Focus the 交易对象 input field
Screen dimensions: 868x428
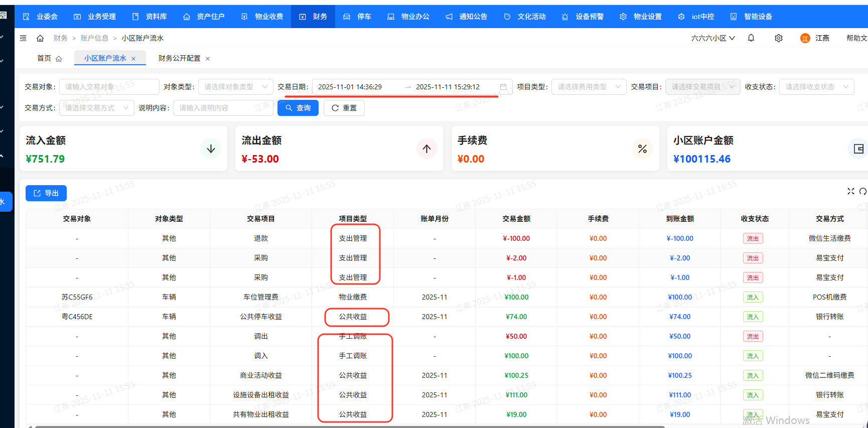coord(109,87)
